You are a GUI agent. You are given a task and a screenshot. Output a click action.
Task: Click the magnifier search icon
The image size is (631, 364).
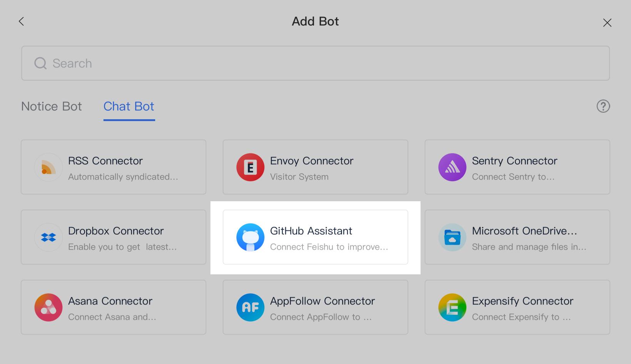pyautogui.click(x=40, y=63)
